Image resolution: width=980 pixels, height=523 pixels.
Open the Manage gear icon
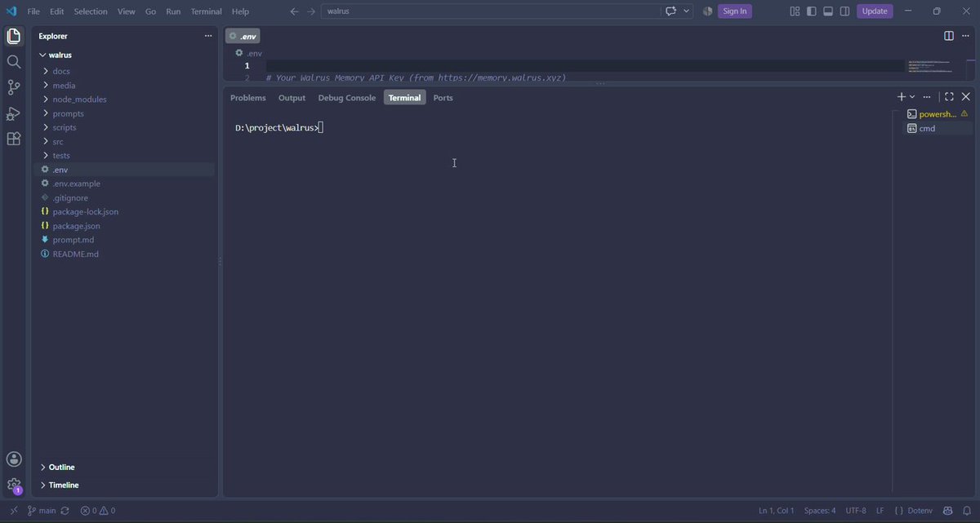click(13, 485)
